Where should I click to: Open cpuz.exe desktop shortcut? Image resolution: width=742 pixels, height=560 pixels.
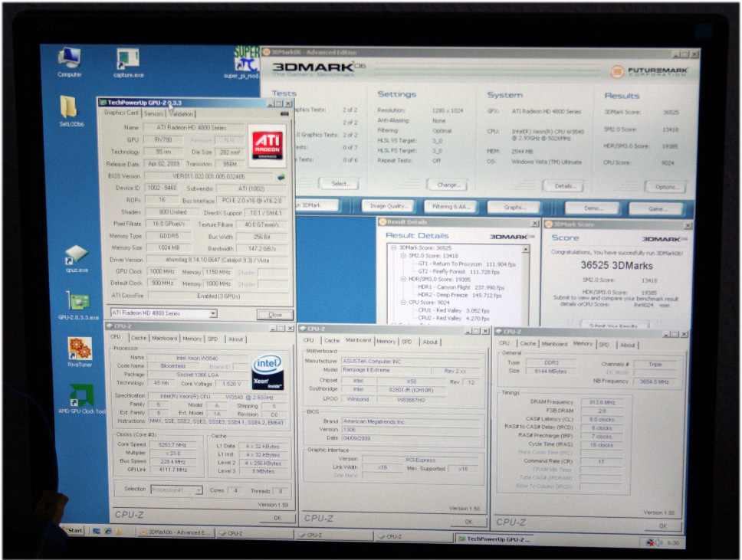tap(76, 258)
